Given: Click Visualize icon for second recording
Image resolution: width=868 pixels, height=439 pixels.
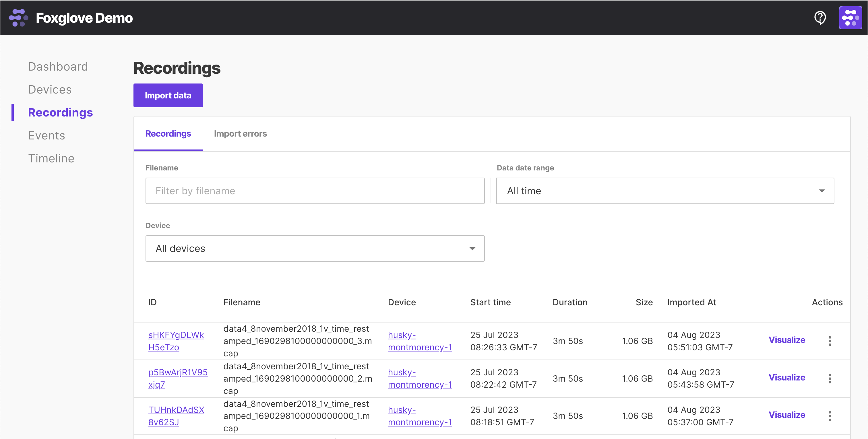Looking at the screenshot, I should [x=787, y=377].
